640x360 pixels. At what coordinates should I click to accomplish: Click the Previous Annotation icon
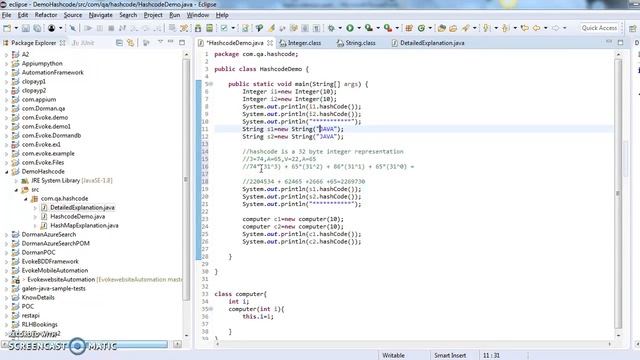point(505,28)
